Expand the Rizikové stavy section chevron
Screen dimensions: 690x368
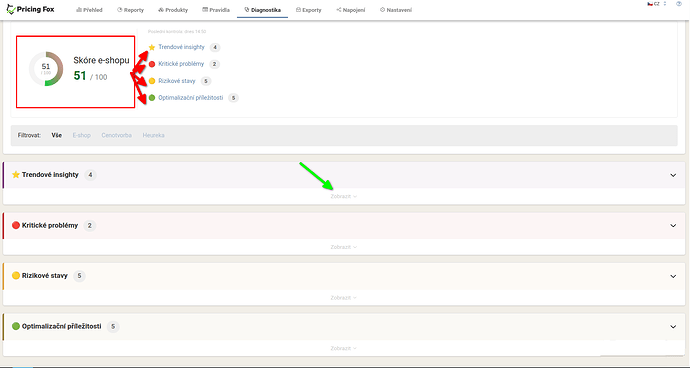(673, 276)
